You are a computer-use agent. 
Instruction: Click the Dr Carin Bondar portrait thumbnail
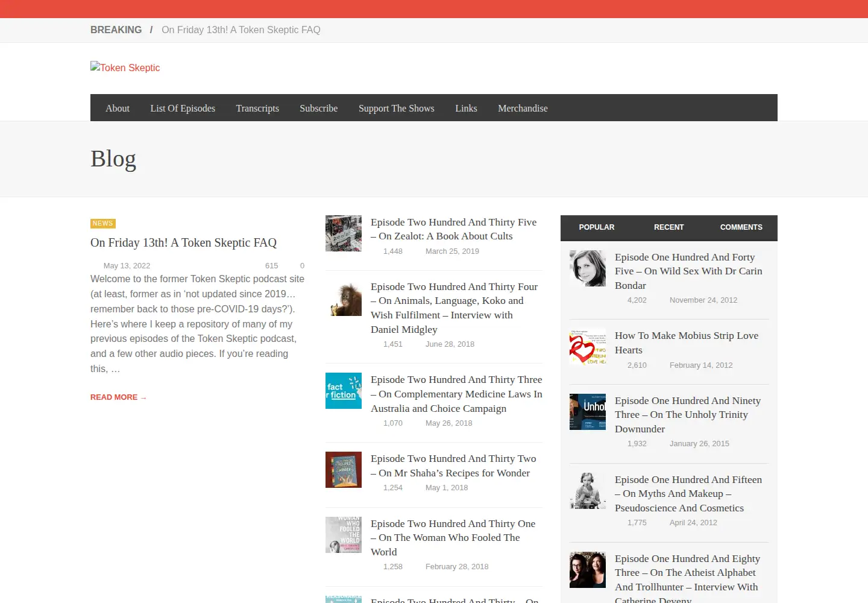588,268
